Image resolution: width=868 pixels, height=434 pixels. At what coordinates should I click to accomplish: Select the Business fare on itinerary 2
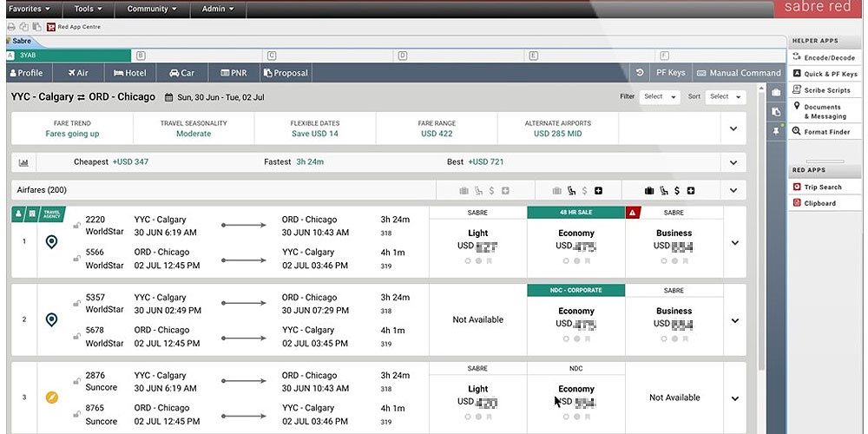674,320
